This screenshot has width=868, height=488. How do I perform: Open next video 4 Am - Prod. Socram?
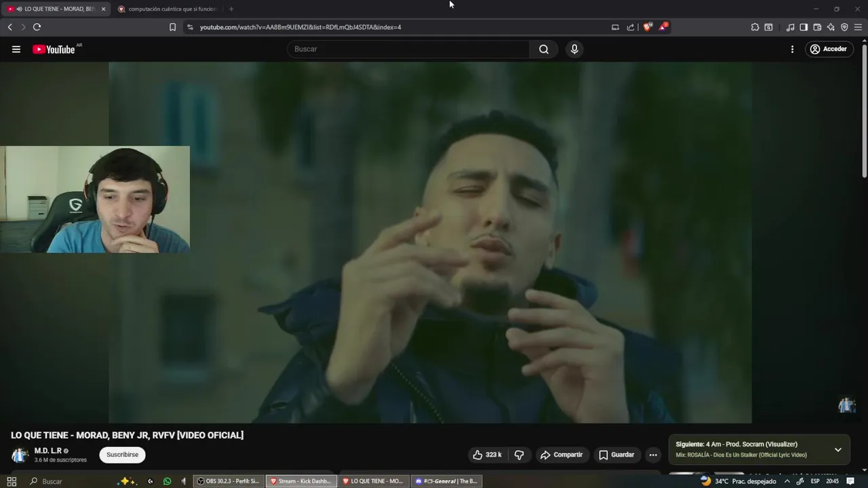coord(736,445)
